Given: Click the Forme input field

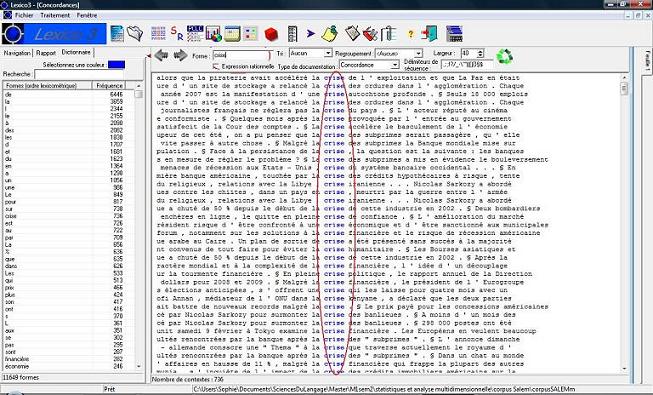Looking at the screenshot, I should (x=241, y=55).
